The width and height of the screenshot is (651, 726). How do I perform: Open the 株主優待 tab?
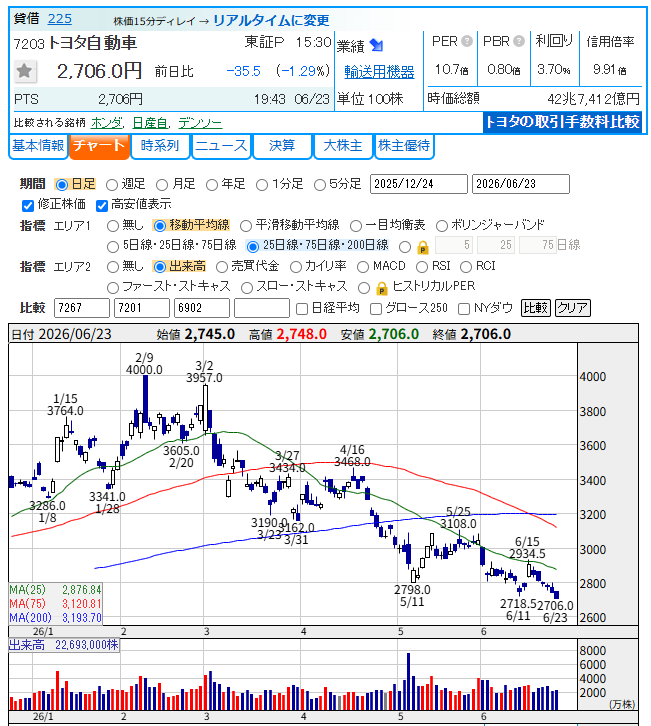coord(404,146)
